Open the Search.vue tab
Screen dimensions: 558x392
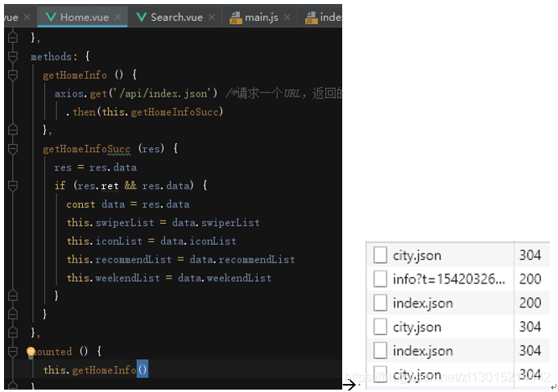point(176,17)
